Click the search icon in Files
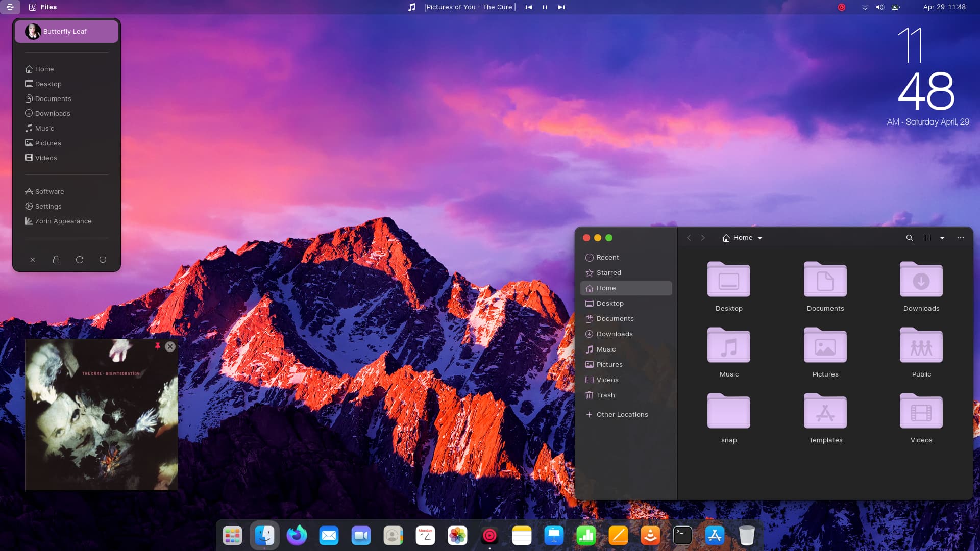This screenshot has width=980, height=551. pyautogui.click(x=909, y=238)
